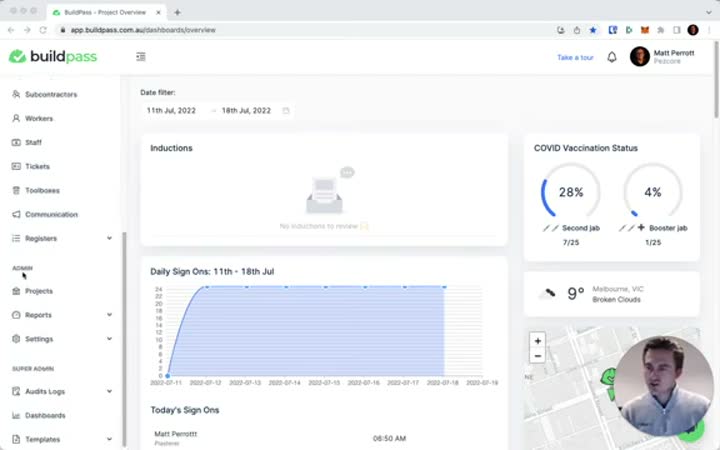Click the 2022-07-14 chart data point
The width and height of the screenshot is (720, 450).
tap(286, 286)
